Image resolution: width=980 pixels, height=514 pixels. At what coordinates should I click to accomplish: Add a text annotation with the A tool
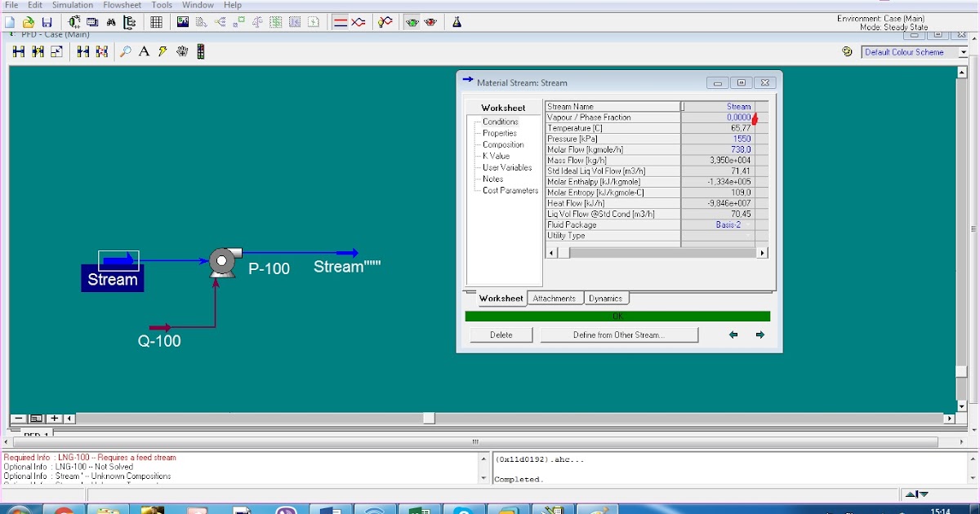coord(144,51)
